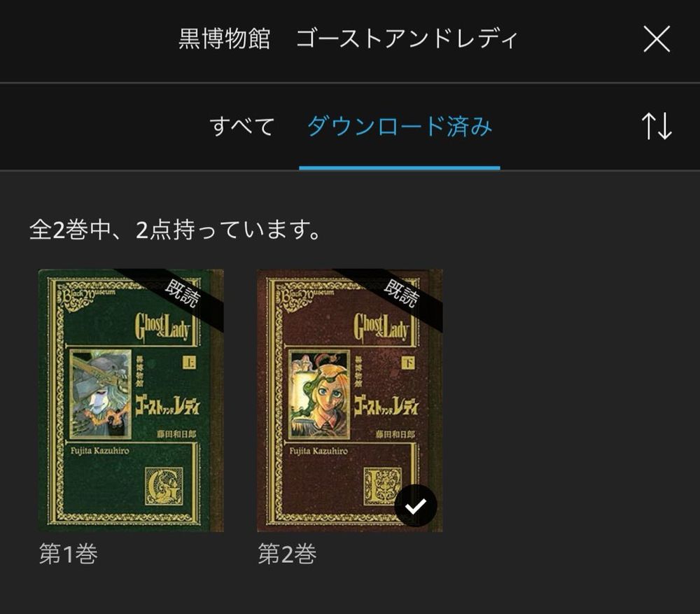The image size is (700, 614).
Task: Click the 既読 ribbon on volume 2
Action: tap(401, 293)
